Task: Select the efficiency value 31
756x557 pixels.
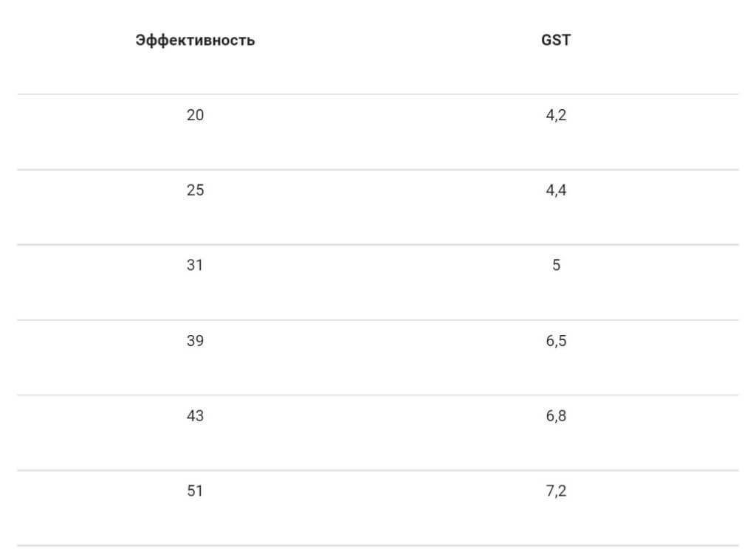Action: tap(195, 265)
